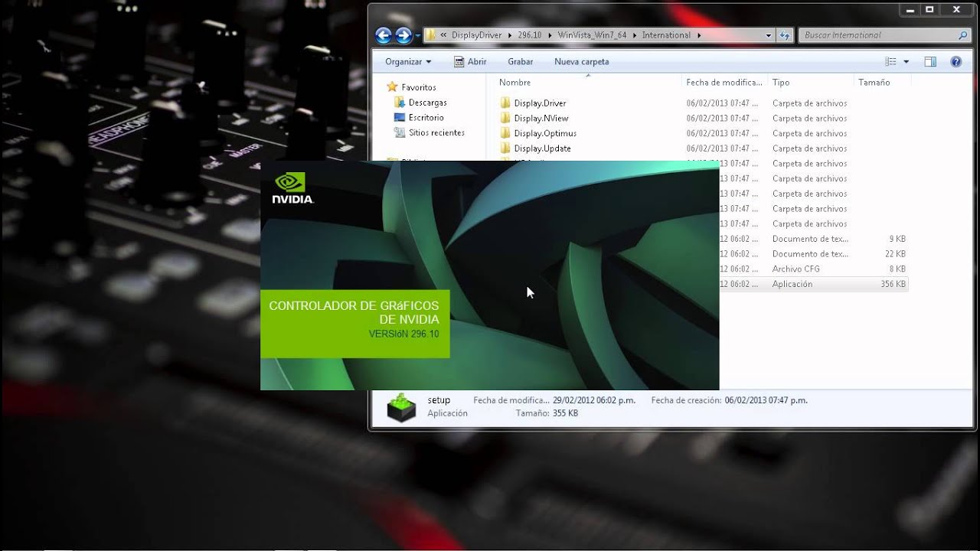This screenshot has height=551, width=980.
Task: Open Descargas in the navigation pane
Action: coord(427,103)
